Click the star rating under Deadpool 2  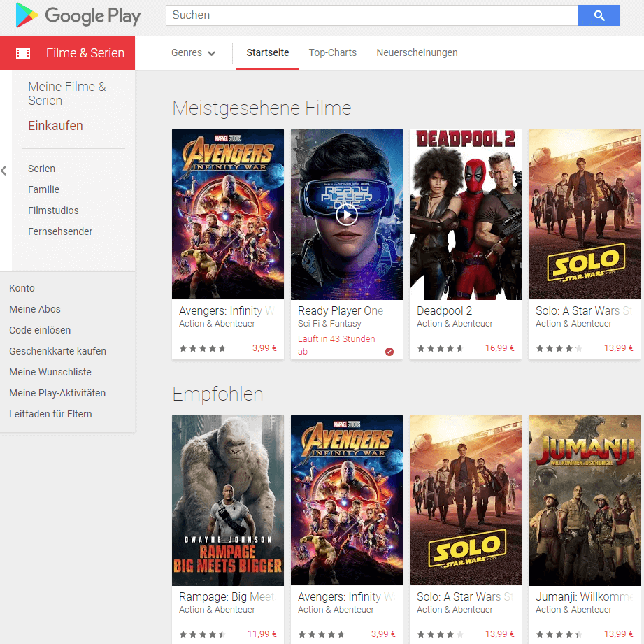[440, 349]
